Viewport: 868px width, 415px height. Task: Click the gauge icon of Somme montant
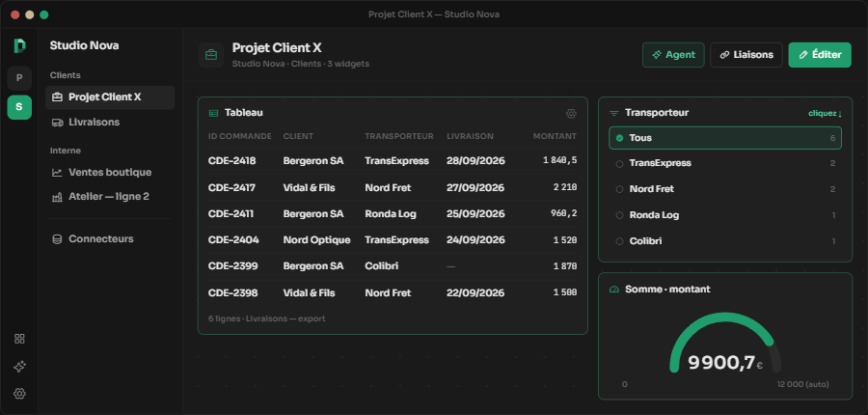point(614,290)
